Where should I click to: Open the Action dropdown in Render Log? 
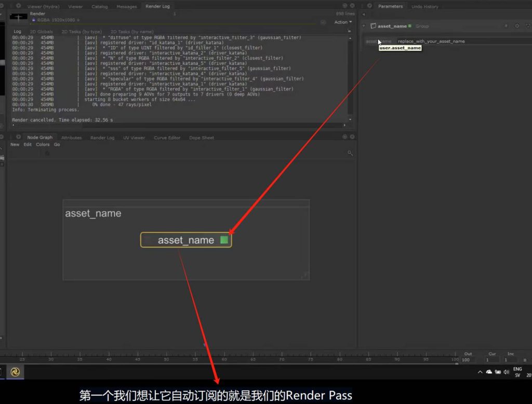pos(343,22)
